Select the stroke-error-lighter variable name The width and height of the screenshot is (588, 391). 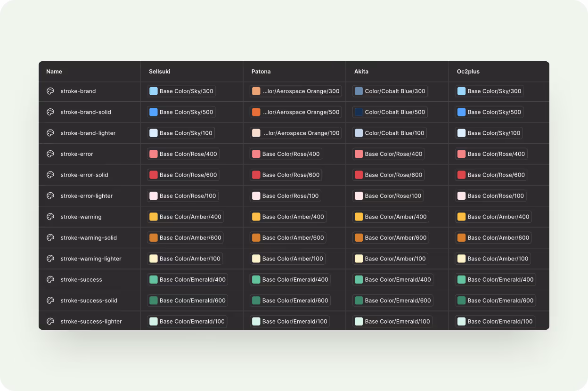point(87,195)
